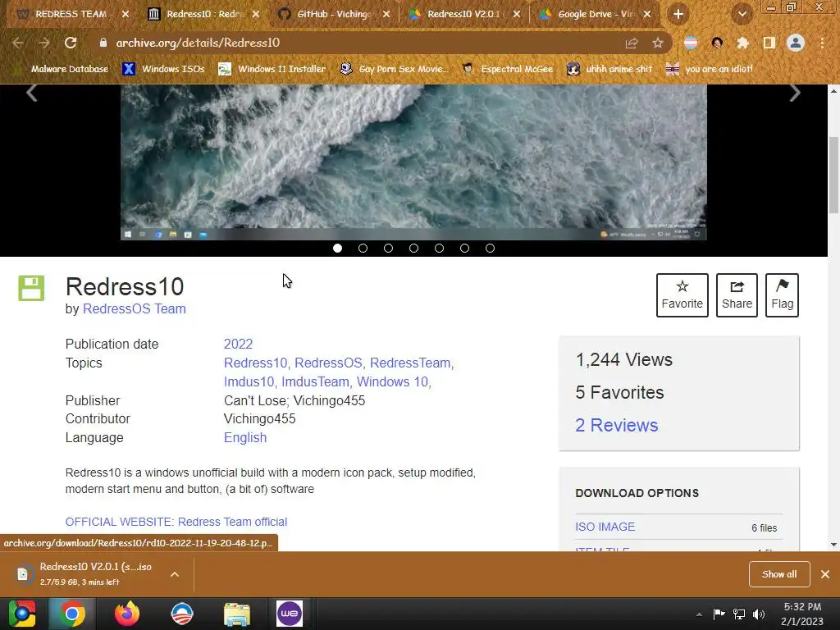Viewport: 840px width, 630px height.
Task: Open download item options chevron
Action: 175,574
